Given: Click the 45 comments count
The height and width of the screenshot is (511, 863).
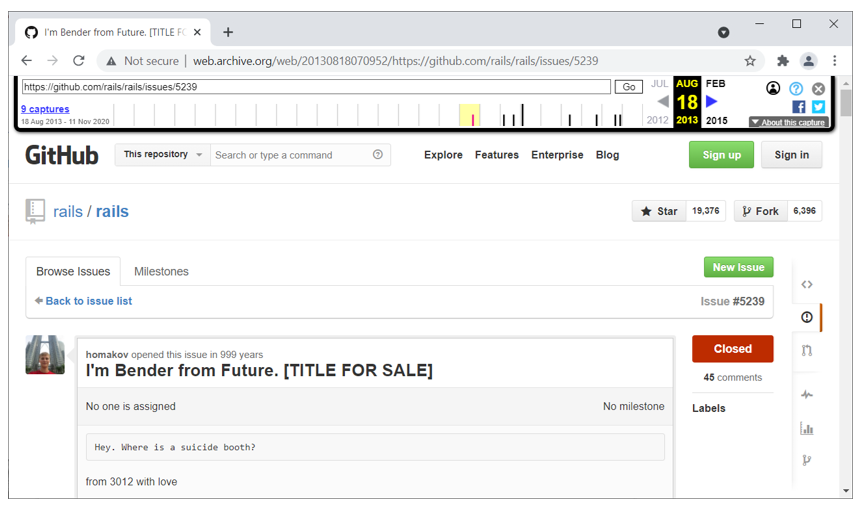Looking at the screenshot, I should click(733, 377).
